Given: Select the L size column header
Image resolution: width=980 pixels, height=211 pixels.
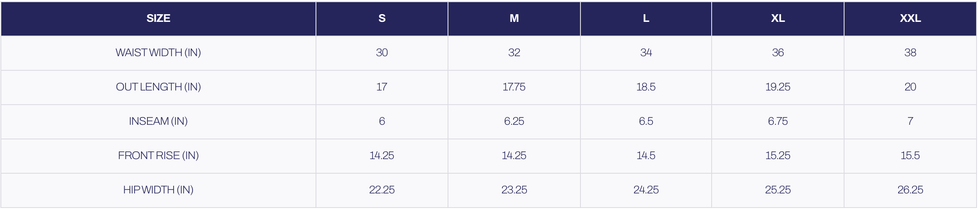Looking at the screenshot, I should click(x=646, y=18).
